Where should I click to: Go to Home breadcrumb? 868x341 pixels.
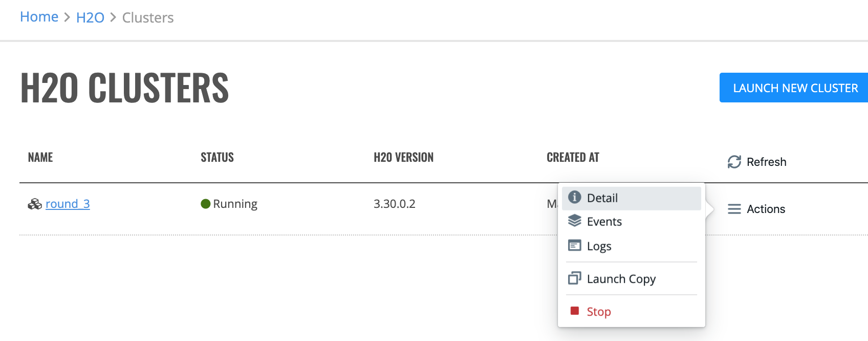[x=39, y=17]
